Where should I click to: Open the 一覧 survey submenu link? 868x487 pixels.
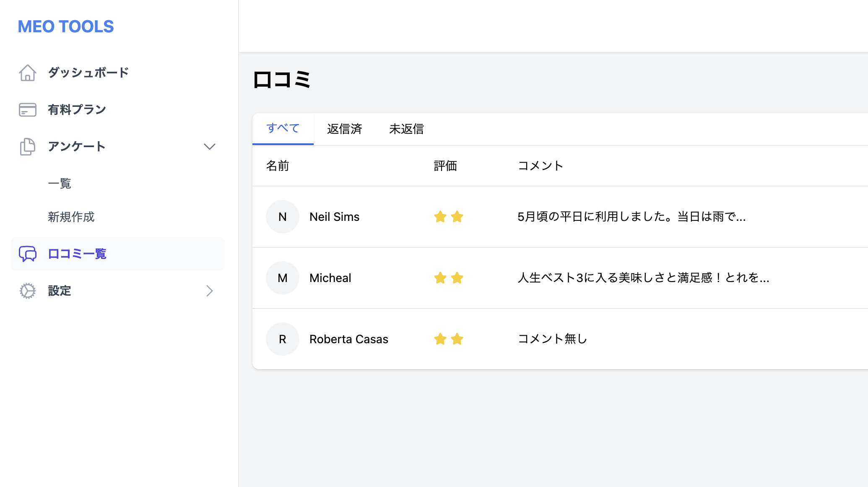(x=60, y=184)
